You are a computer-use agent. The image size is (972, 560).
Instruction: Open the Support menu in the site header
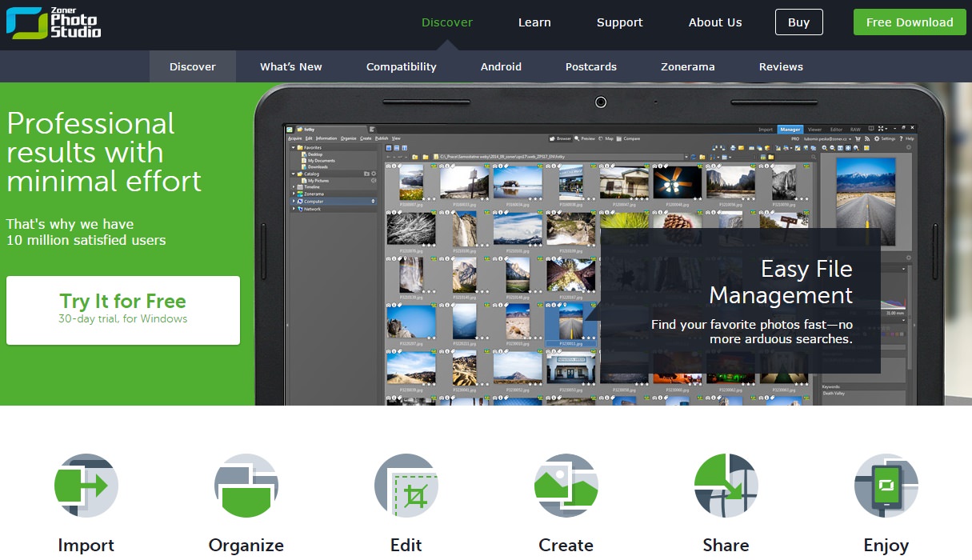(620, 22)
